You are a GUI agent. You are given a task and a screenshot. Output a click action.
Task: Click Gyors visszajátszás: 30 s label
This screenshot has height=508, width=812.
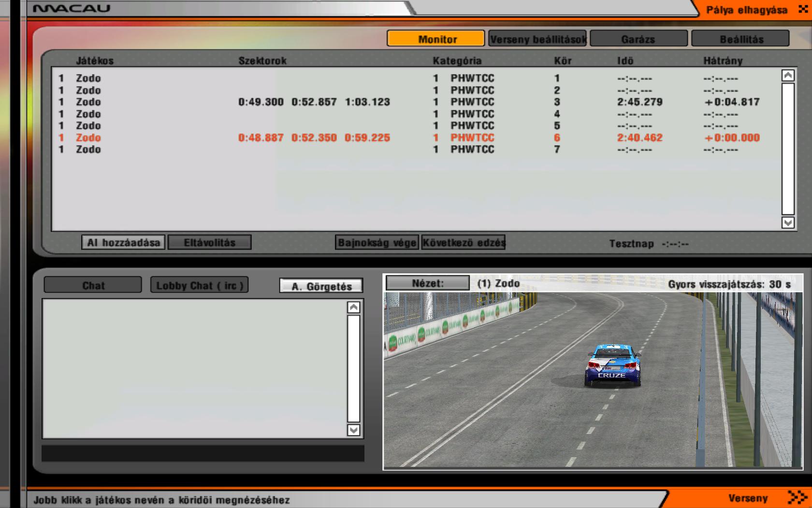tap(729, 284)
